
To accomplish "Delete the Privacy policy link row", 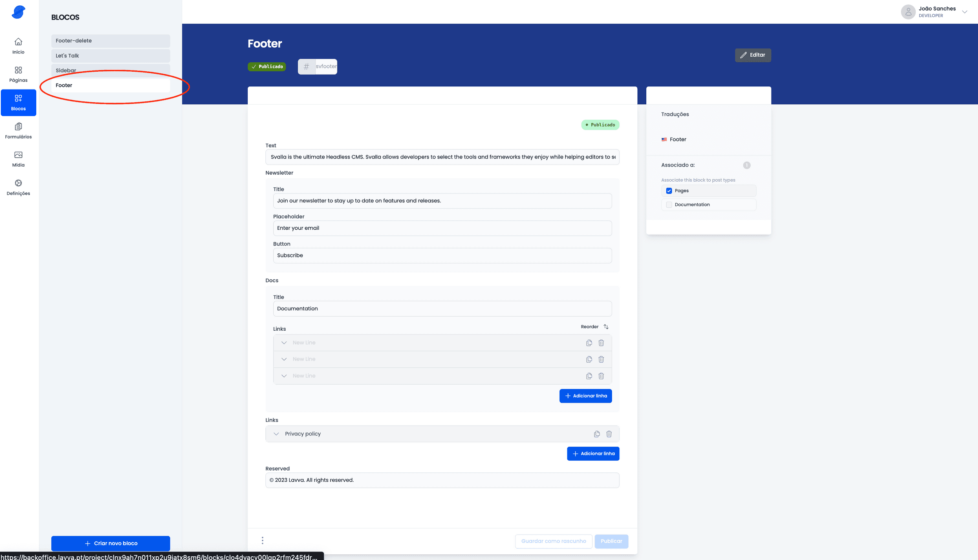I will tap(609, 434).
